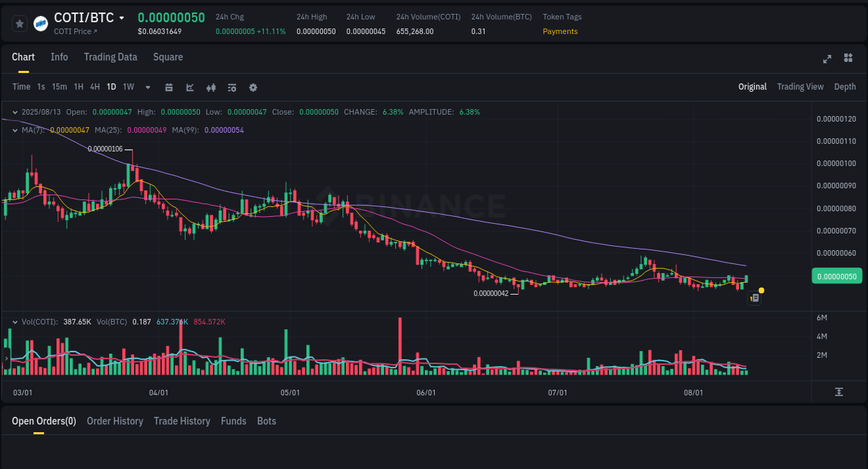Collapse the OHLC info row with its chevron
This screenshot has height=469, width=868.
[x=15, y=112]
